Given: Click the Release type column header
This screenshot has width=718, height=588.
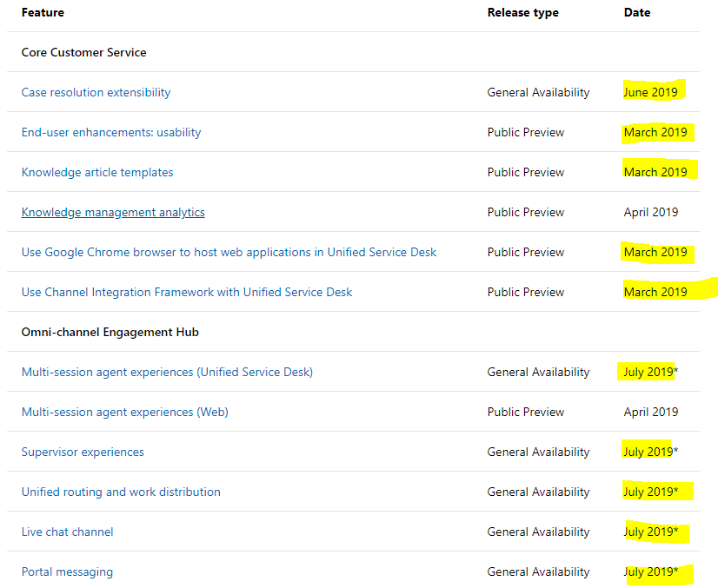Looking at the screenshot, I should click(x=523, y=12).
